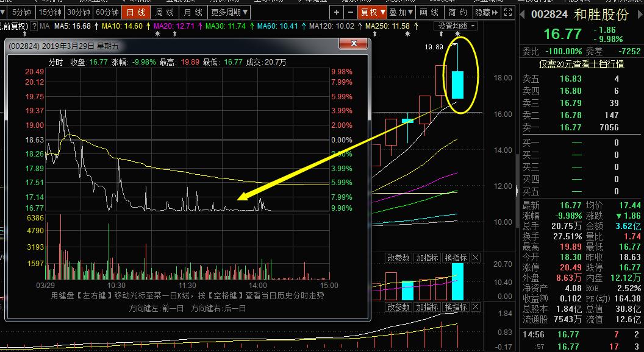Screen dimensions: 644x352
Task: Expand 更多周期 dropdown
Action: [229, 12]
